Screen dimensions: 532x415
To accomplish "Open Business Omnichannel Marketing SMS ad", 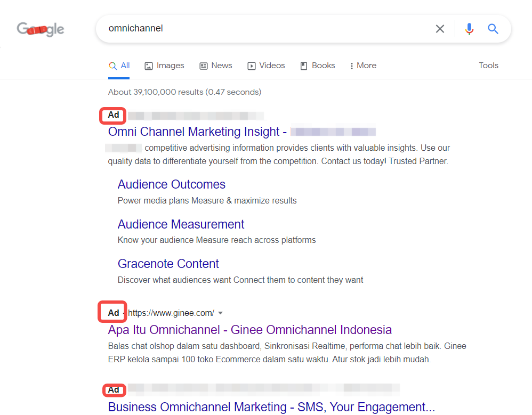I will (x=271, y=407).
